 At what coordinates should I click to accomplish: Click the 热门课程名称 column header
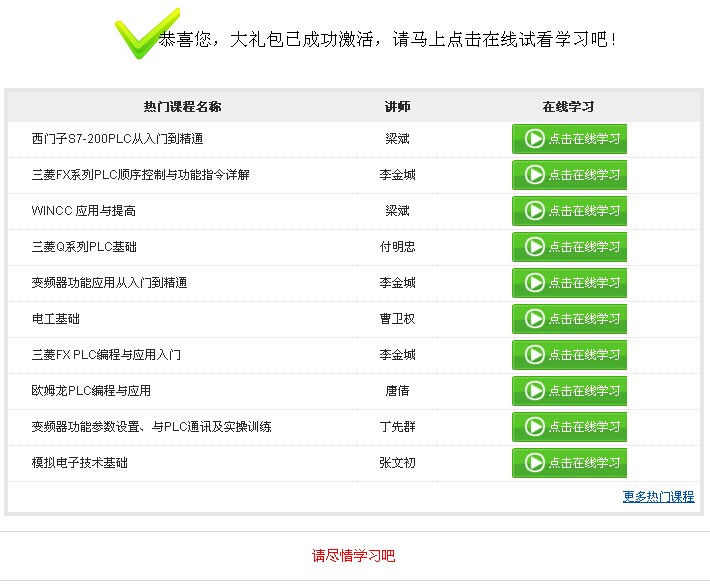(182, 107)
